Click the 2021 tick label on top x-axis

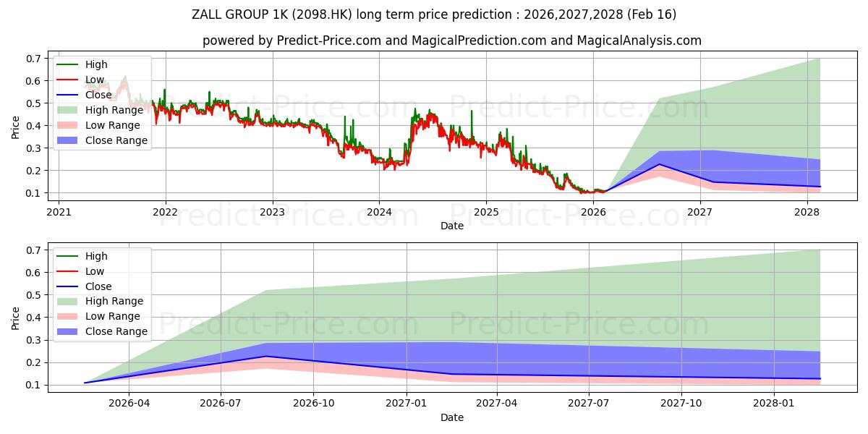click(59, 212)
